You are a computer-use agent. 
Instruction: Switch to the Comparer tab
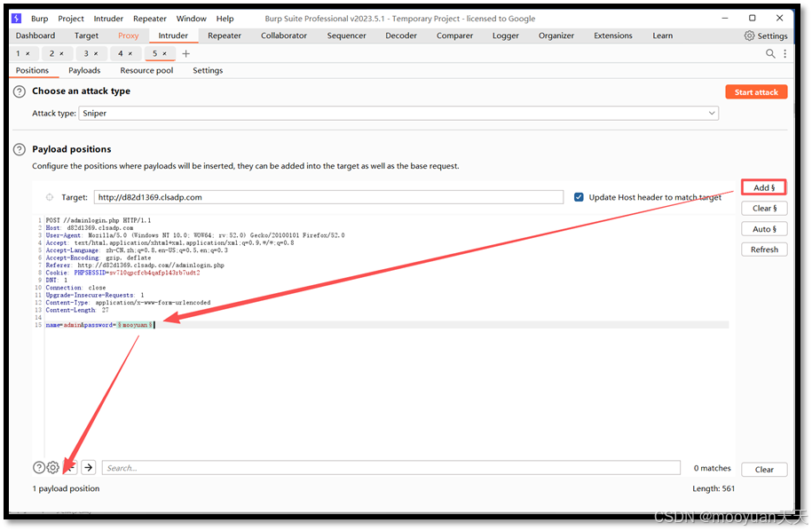coord(454,36)
